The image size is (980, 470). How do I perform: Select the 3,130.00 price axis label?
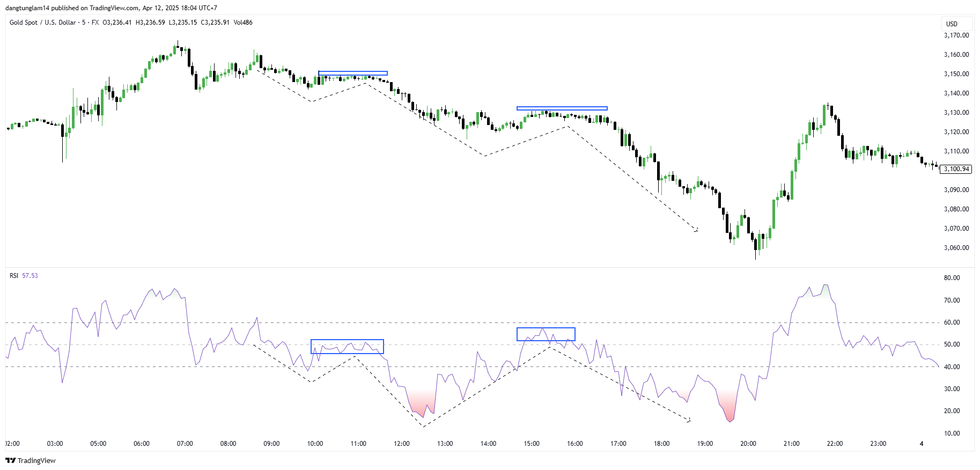[956, 113]
